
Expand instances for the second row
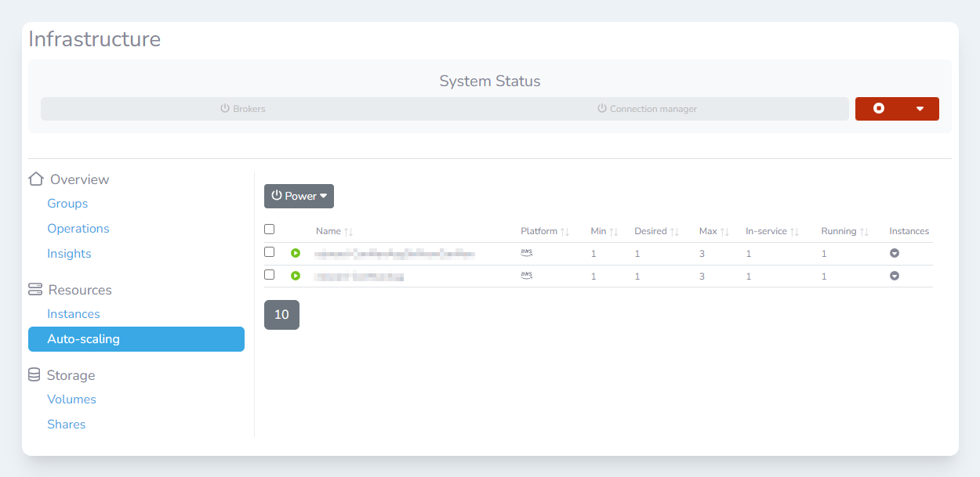[894, 276]
